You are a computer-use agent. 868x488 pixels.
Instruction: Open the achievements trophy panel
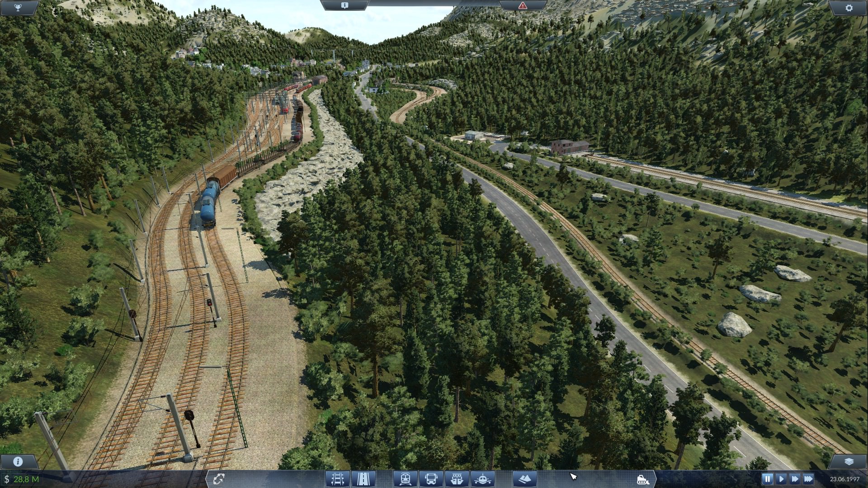(18, 8)
